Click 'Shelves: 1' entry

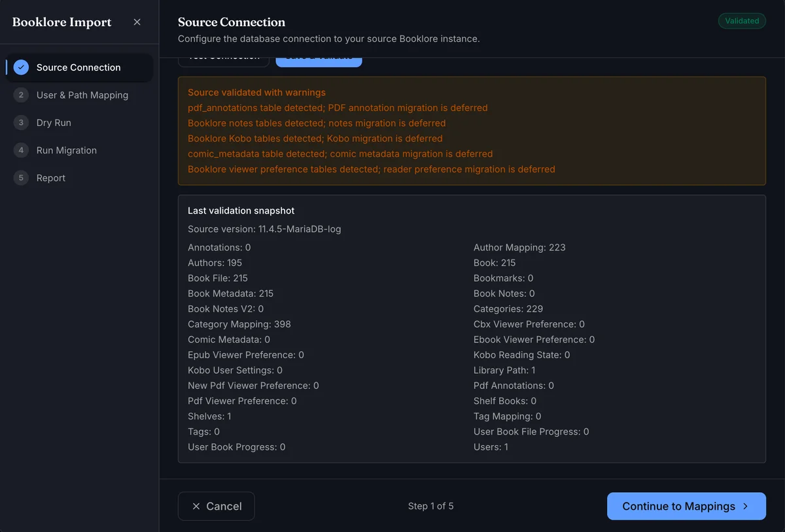(209, 416)
